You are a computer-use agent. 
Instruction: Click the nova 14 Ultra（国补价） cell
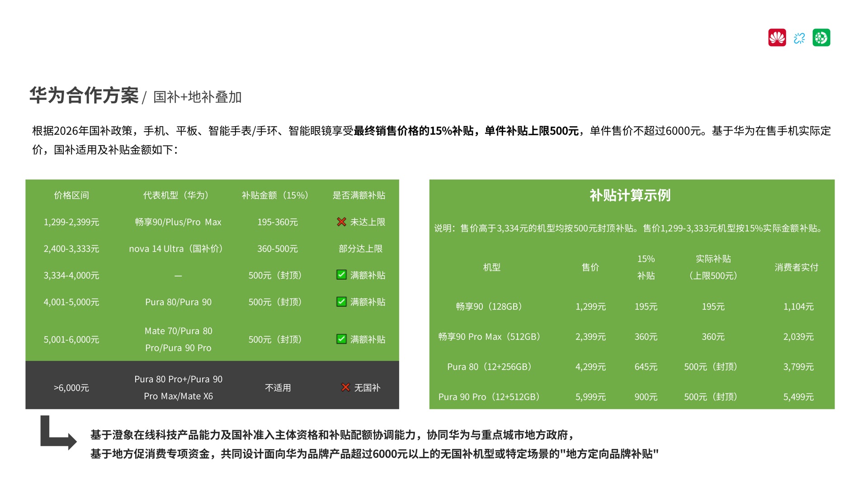point(178,249)
